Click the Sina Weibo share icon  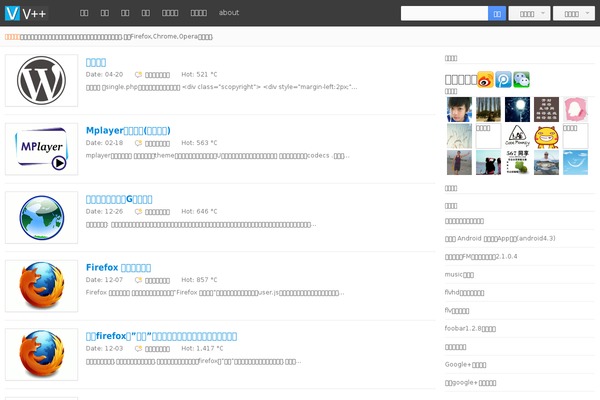coord(485,80)
